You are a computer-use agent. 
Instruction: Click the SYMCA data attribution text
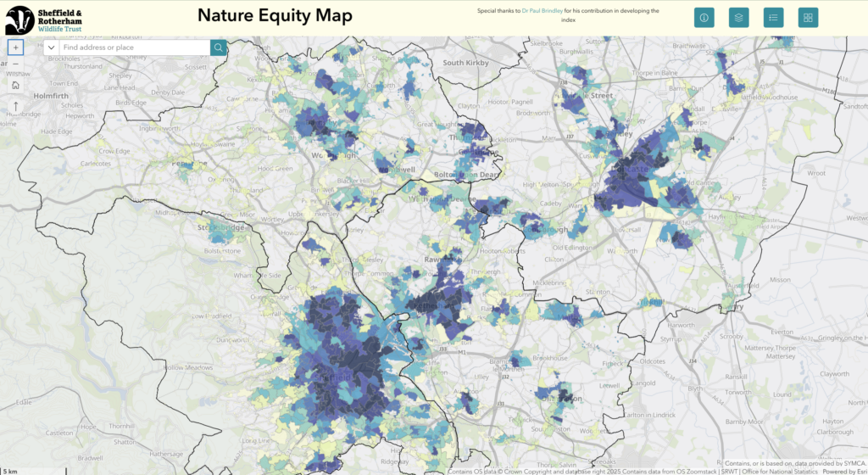tap(795, 463)
